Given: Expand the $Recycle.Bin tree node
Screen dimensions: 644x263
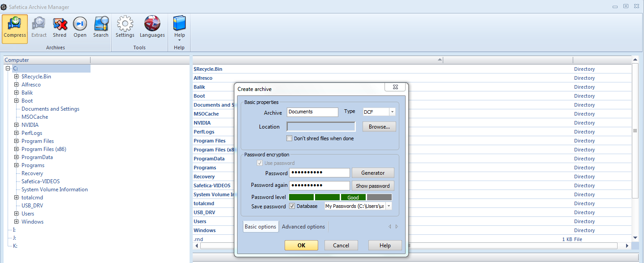Looking at the screenshot, I should tap(17, 77).
